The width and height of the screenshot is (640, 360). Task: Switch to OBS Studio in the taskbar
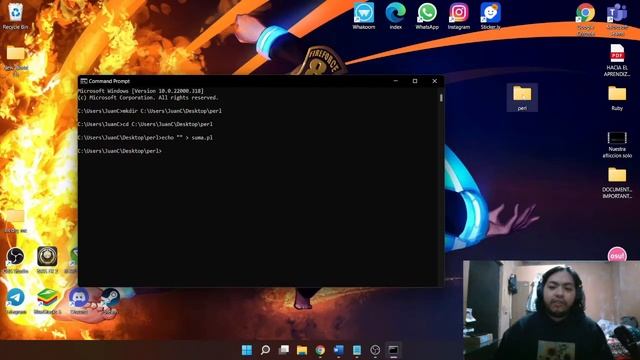coord(375,350)
